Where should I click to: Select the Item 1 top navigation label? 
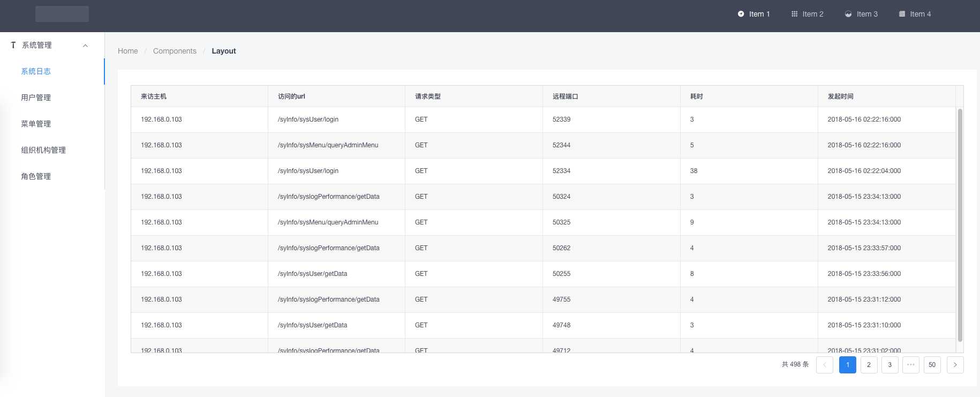coord(759,14)
